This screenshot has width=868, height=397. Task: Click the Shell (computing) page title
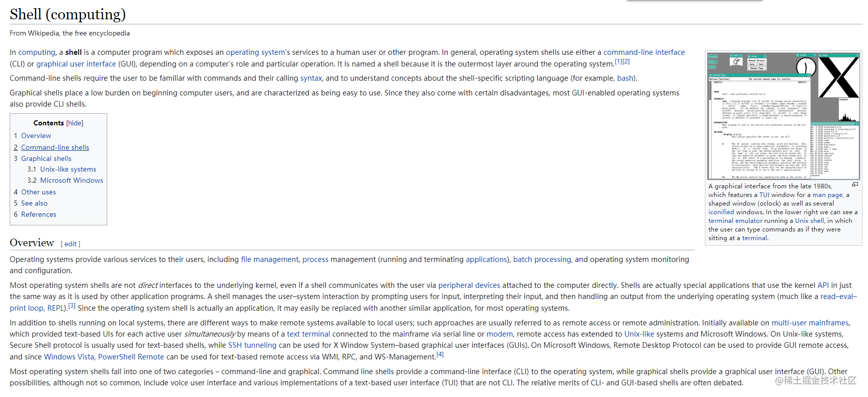68,14
